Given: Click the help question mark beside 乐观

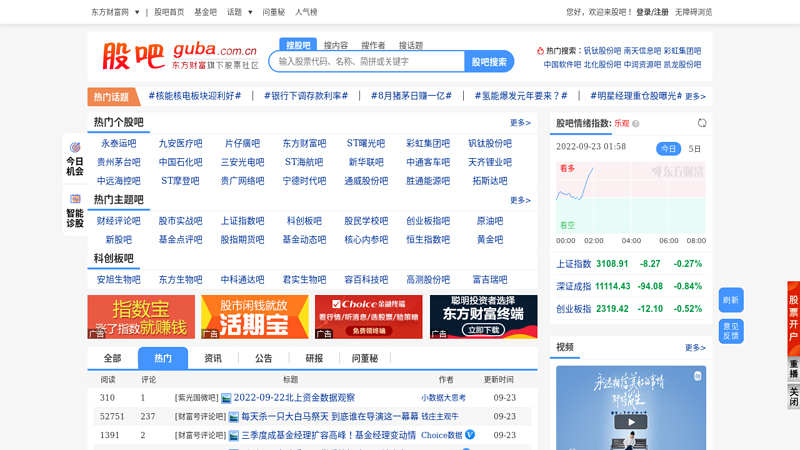Looking at the screenshot, I should click(636, 123).
